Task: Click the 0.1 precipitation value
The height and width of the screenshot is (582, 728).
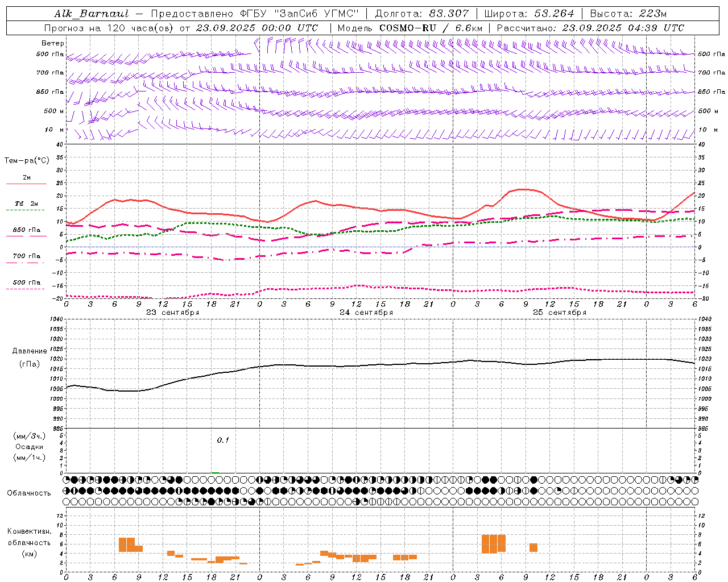Action: point(223,440)
